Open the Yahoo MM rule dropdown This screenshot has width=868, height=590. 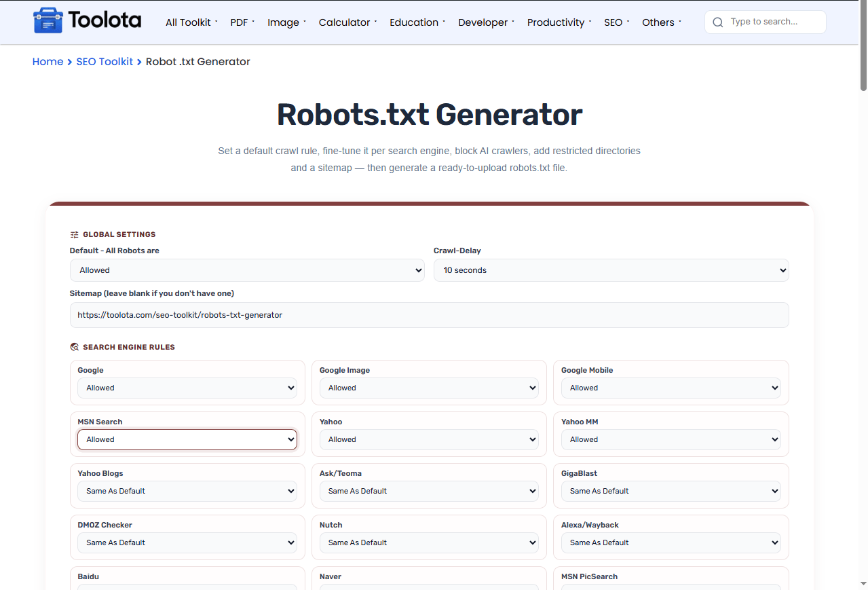click(x=671, y=439)
